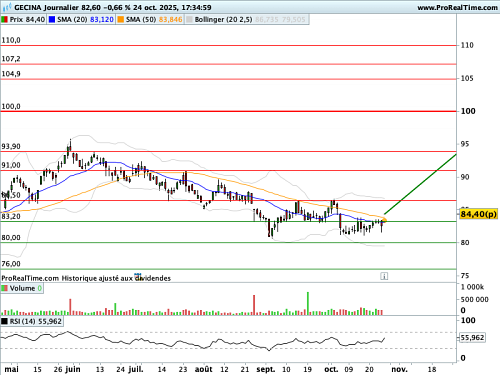Click the 107,2 resistance level label
This screenshot has height=375, width=500.
[x=11, y=59]
